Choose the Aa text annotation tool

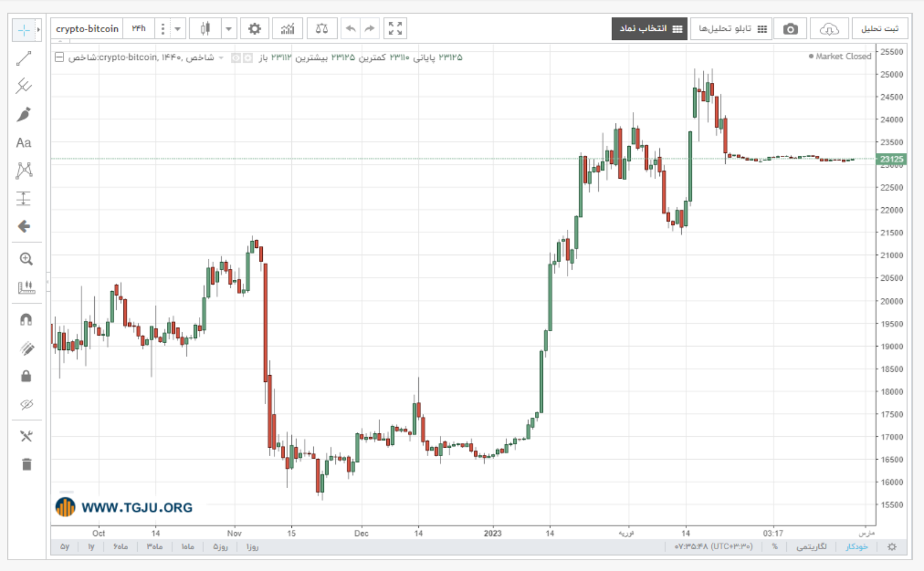(x=24, y=143)
